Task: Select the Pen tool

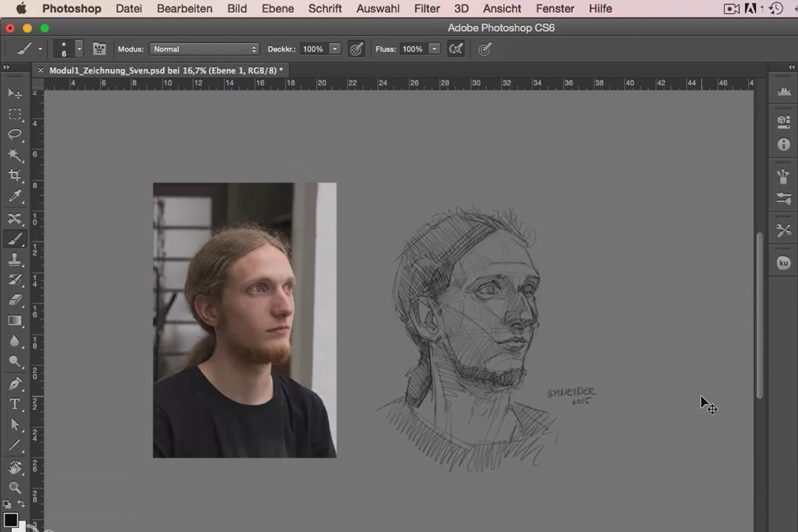Action: (15, 384)
